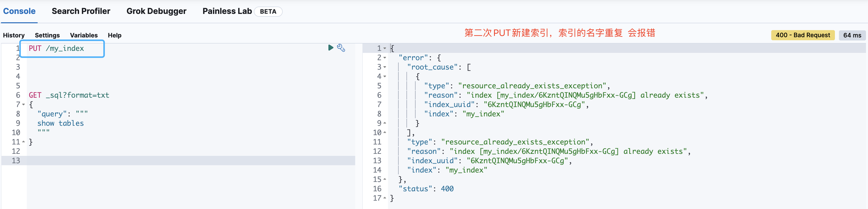868x209 pixels.
Task: Click "index": "my_index" on response line 8
Action: coord(464,114)
